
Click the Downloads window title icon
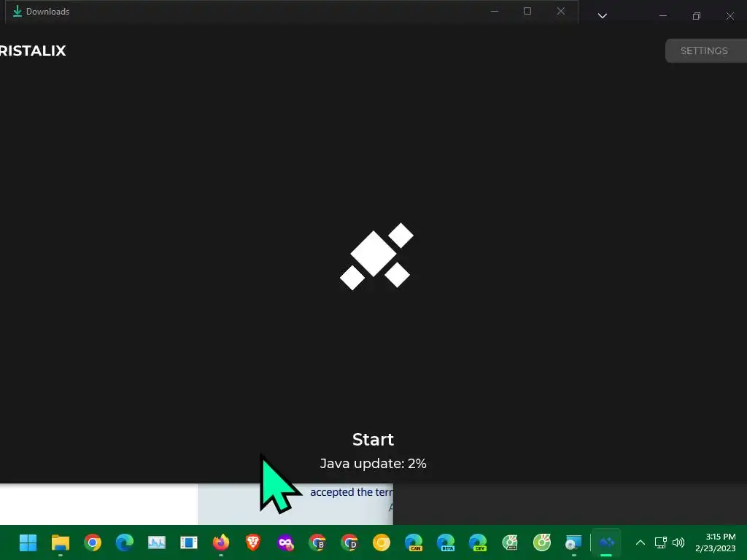tap(18, 11)
